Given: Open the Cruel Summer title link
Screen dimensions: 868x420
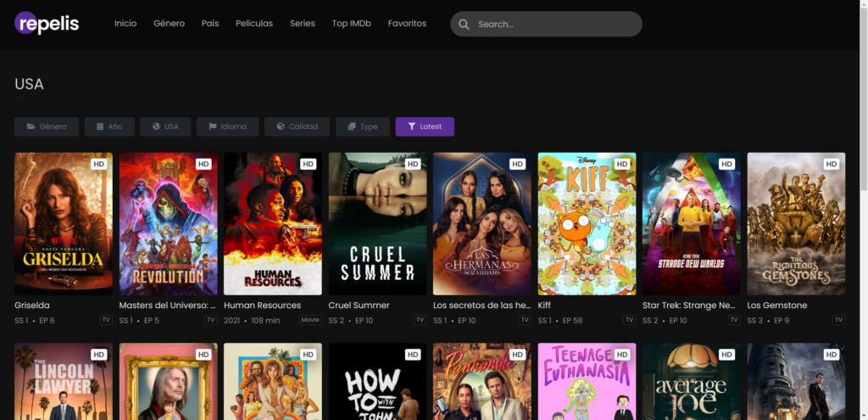Looking at the screenshot, I should 359,305.
